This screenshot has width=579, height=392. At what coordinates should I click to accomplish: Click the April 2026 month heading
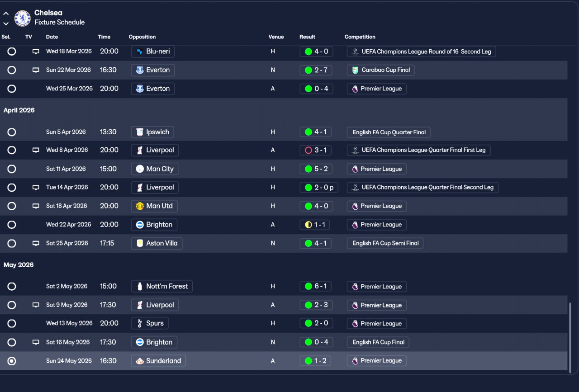tap(19, 110)
